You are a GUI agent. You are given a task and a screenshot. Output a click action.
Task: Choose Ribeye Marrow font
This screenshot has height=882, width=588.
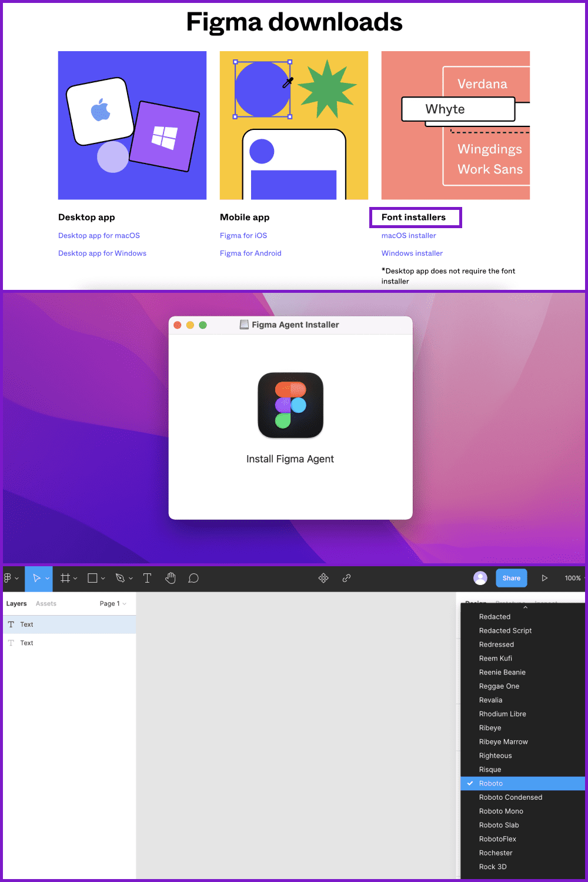[523, 742]
